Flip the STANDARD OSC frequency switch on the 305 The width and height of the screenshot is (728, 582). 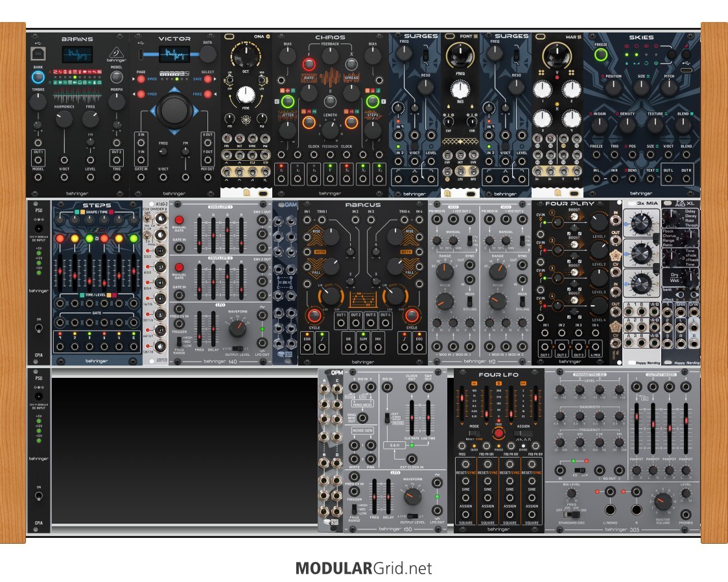pos(571,514)
